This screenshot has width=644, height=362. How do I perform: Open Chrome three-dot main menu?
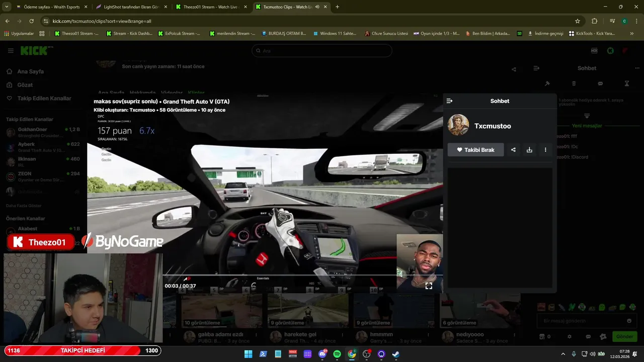(x=636, y=21)
